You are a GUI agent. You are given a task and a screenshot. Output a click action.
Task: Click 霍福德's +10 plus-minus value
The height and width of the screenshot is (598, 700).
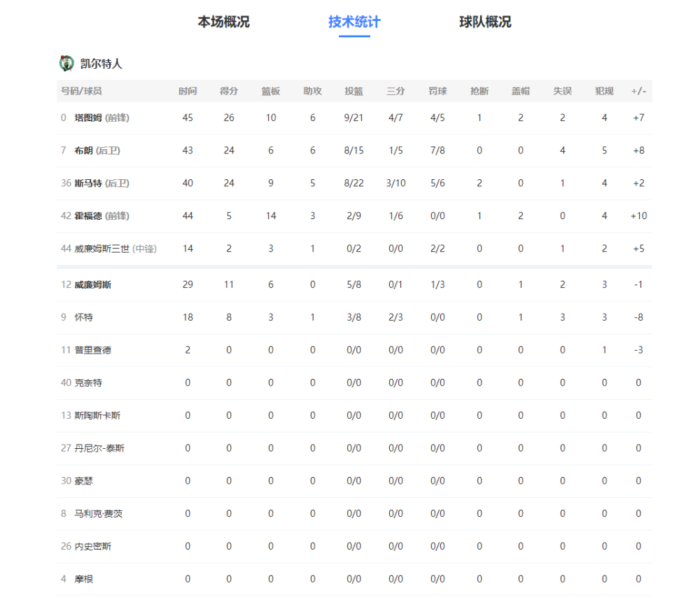(638, 216)
